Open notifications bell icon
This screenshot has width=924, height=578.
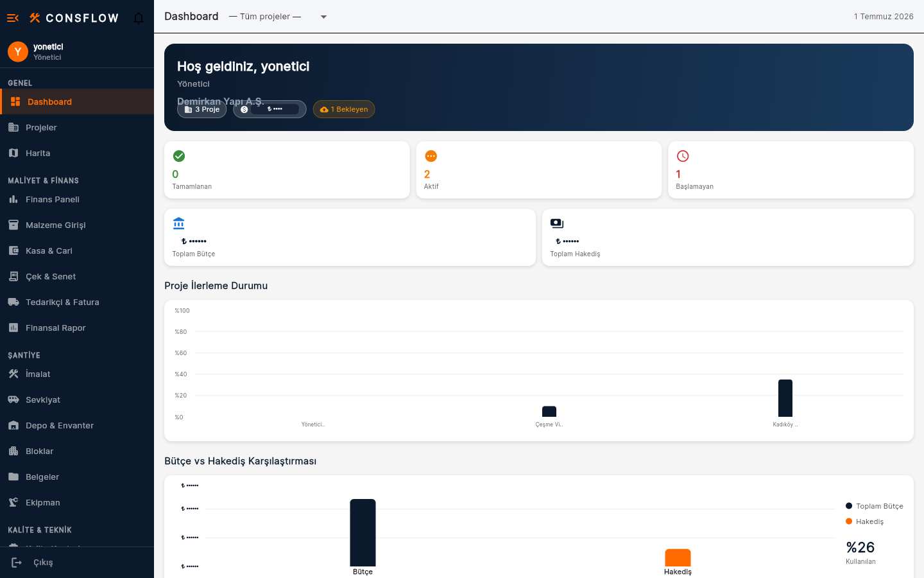(x=139, y=18)
